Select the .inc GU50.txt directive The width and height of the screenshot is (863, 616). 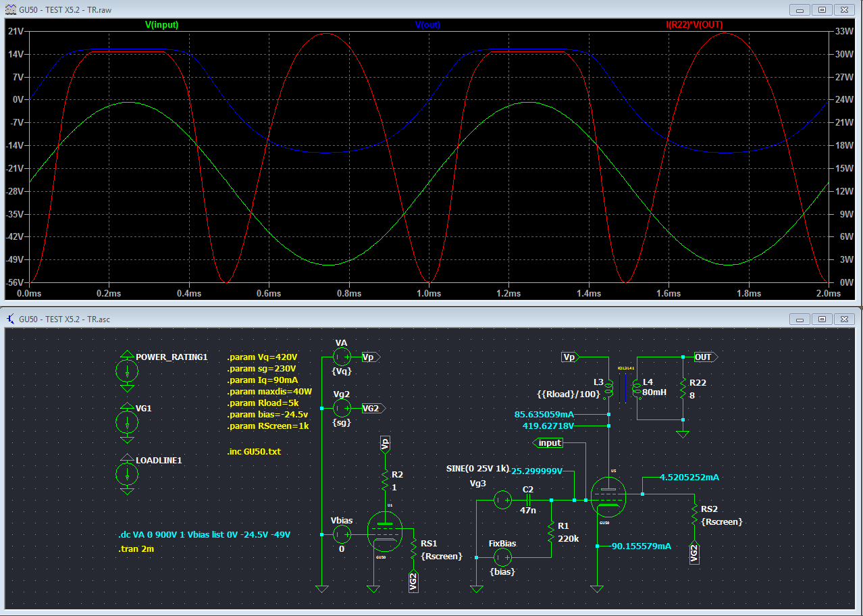pos(254,451)
